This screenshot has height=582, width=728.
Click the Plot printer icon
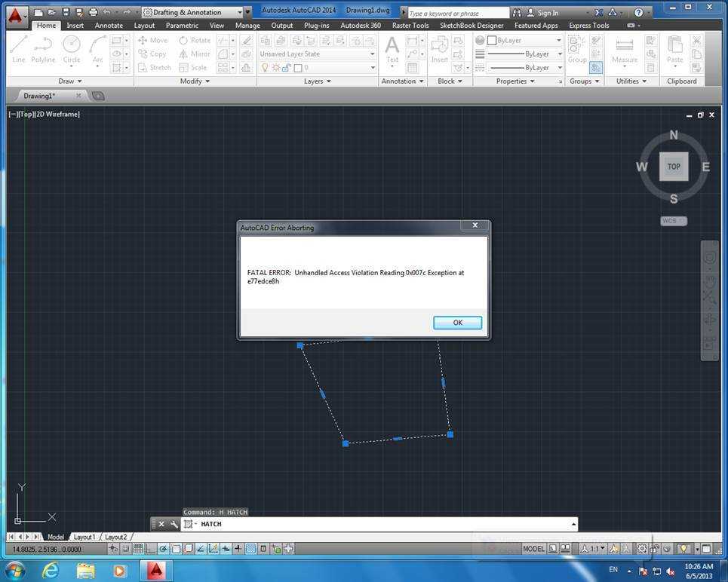point(94,13)
